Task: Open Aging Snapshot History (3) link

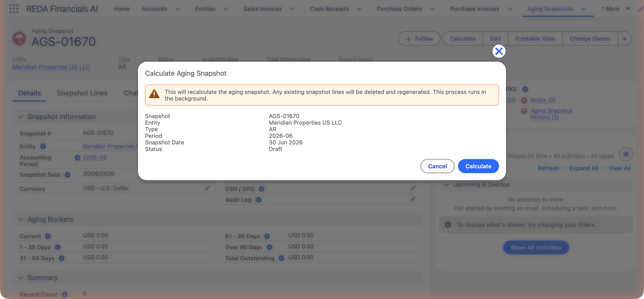Action: pos(551,114)
